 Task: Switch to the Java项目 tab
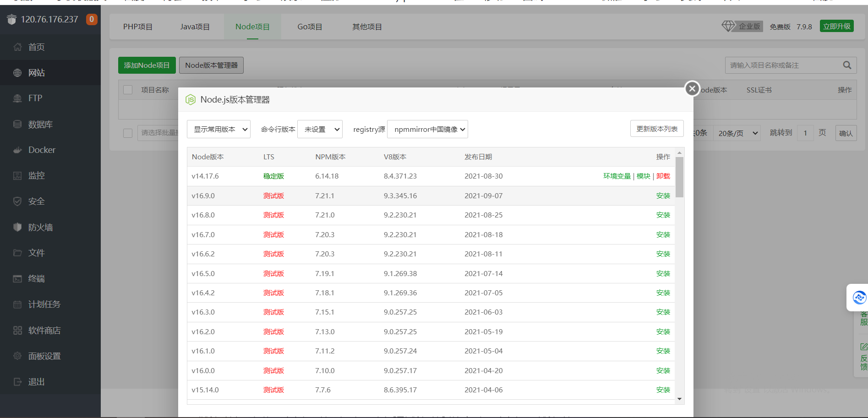click(x=195, y=27)
